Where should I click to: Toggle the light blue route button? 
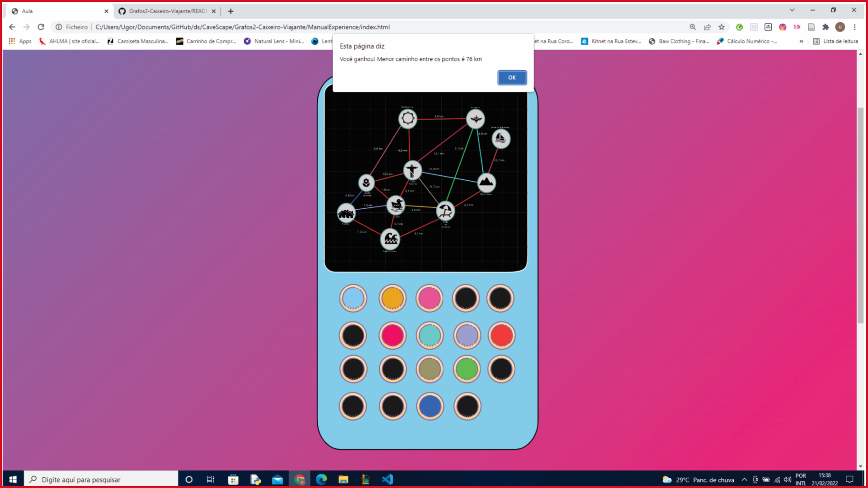click(x=353, y=298)
